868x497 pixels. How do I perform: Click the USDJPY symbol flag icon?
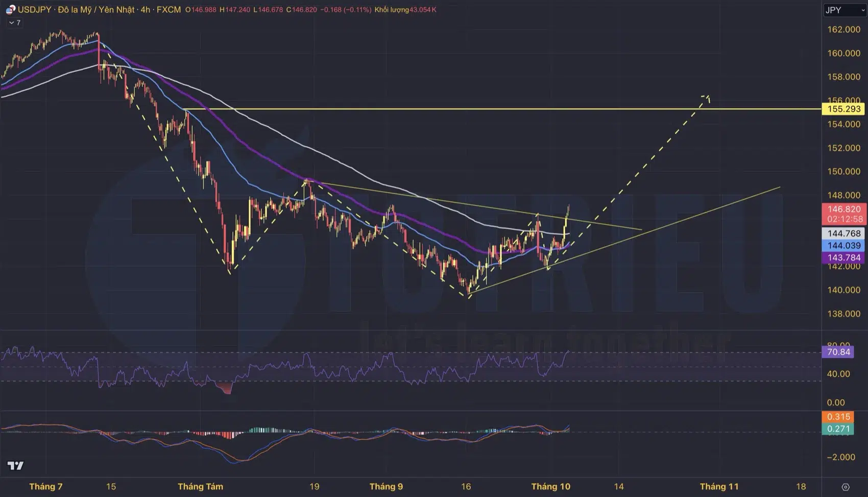[10, 9]
